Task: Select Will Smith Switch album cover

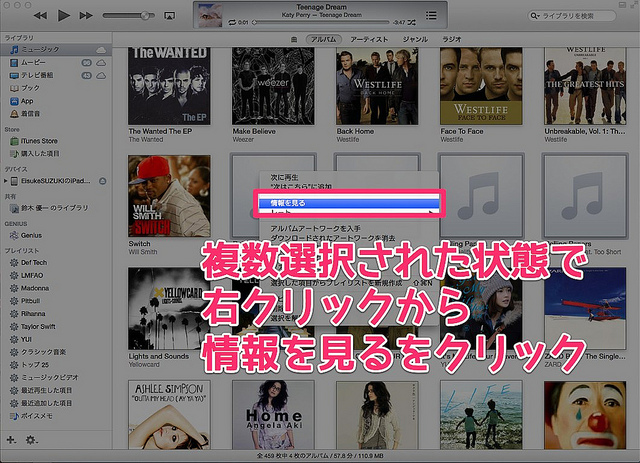Action: (x=169, y=196)
